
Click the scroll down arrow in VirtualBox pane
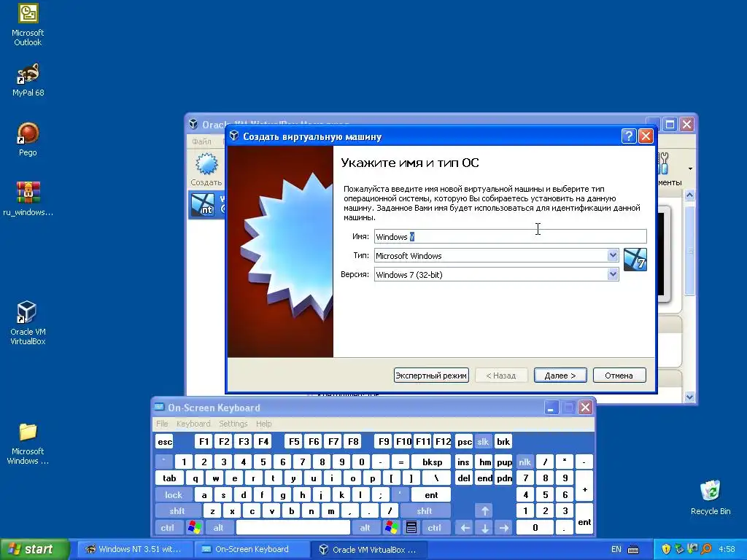tap(689, 396)
